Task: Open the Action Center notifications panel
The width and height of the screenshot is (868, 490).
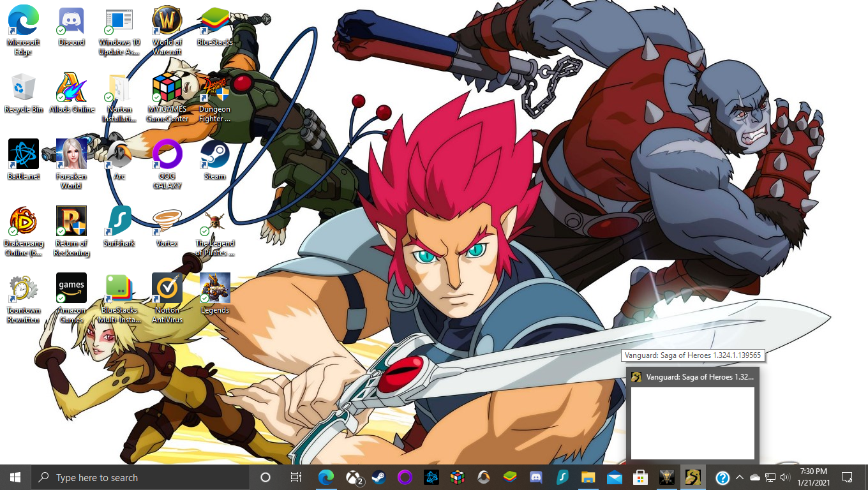Action: tap(847, 477)
